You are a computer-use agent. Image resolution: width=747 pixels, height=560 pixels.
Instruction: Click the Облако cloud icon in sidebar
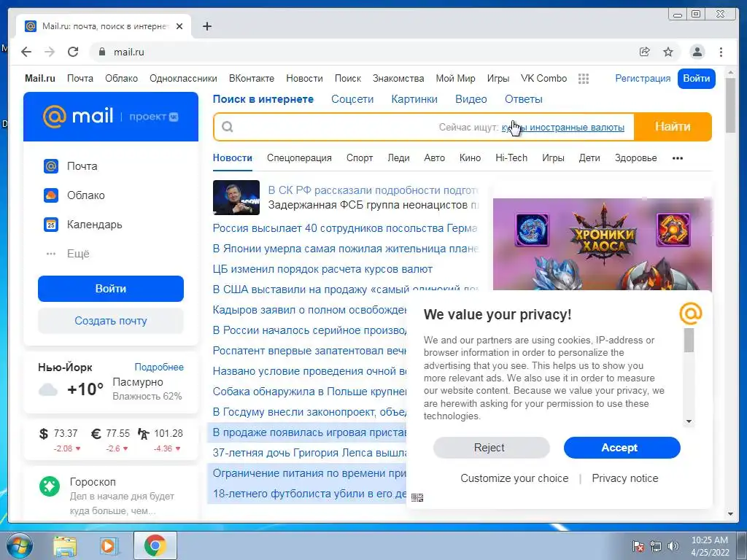pyautogui.click(x=51, y=195)
